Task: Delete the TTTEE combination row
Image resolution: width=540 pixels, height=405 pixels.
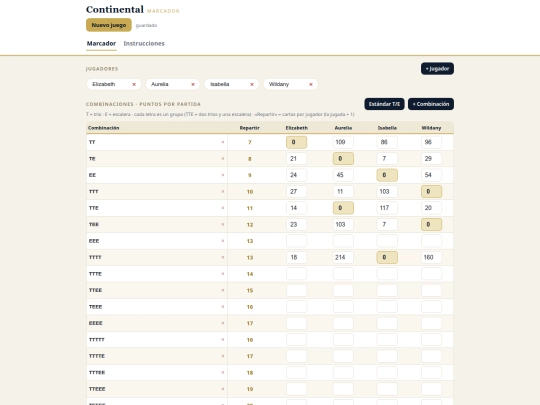Action: coord(222,372)
